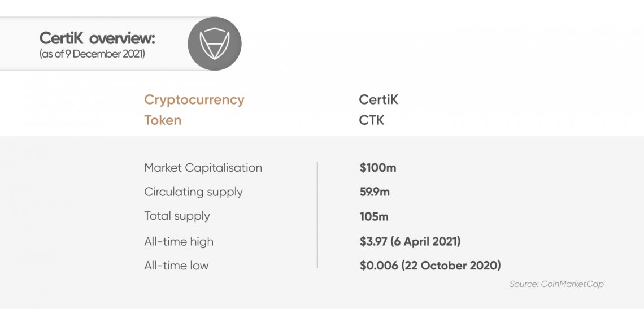The width and height of the screenshot is (644, 309).
Task: Click the as of 9 December 2021 note
Action: (x=93, y=54)
